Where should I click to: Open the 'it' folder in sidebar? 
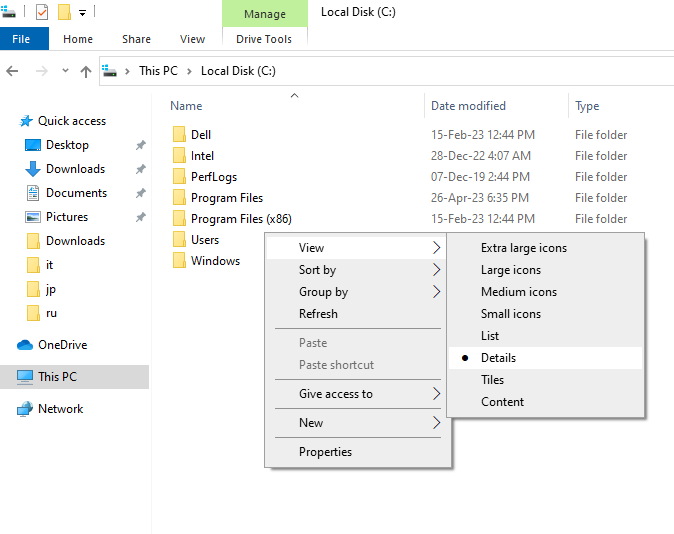tap(49, 265)
